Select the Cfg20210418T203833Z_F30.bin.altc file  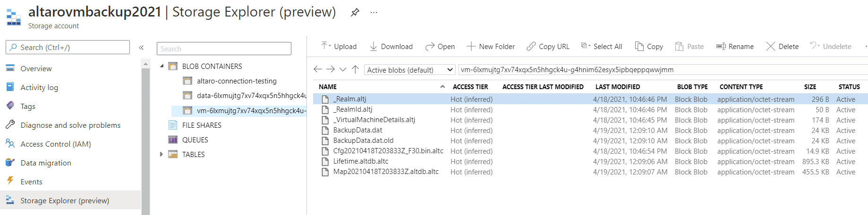(388, 151)
